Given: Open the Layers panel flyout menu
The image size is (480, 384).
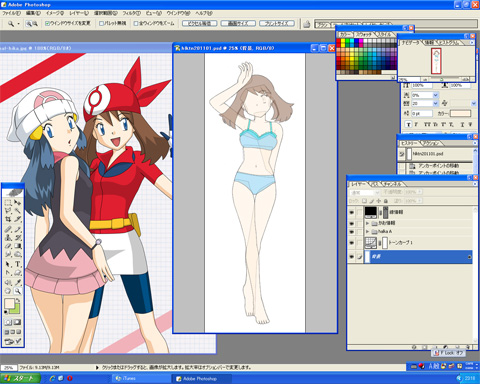Looking at the screenshot, I should (x=475, y=184).
